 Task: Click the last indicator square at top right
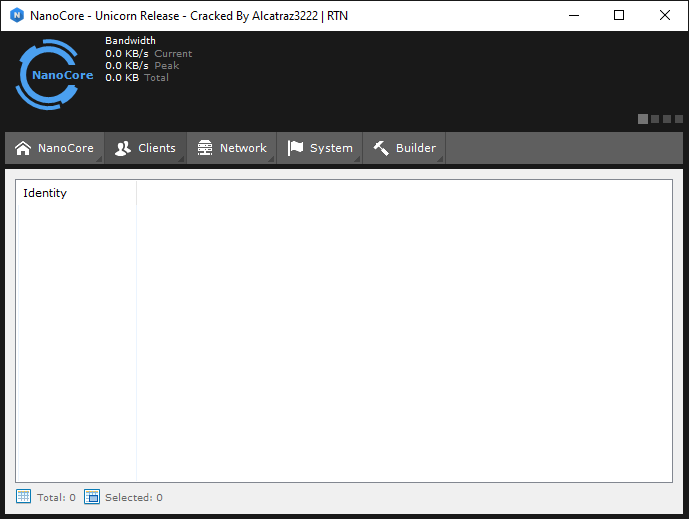click(678, 119)
